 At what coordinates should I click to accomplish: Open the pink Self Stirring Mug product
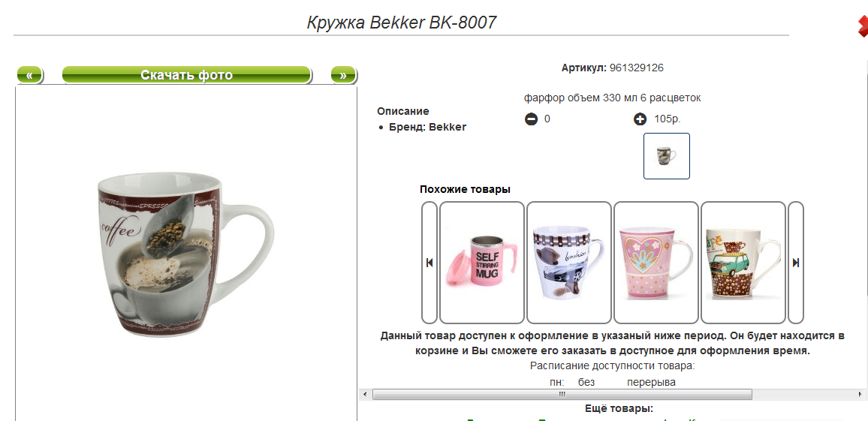tap(481, 262)
